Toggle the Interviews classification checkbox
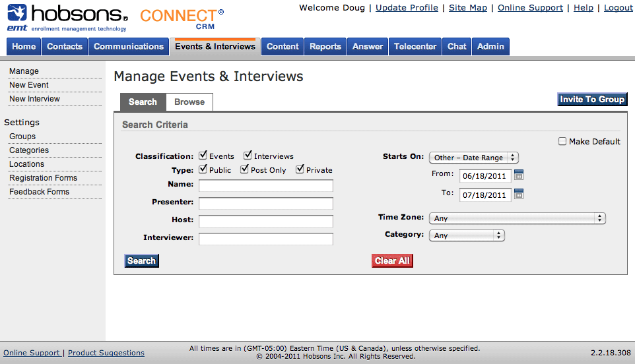Image resolution: width=635 pixels, height=364 pixels. (248, 156)
